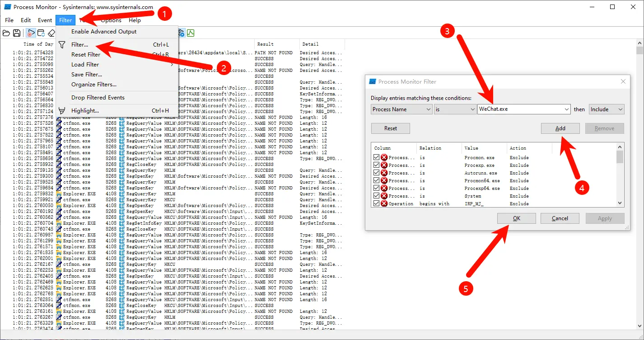The height and width of the screenshot is (340, 644).
Task: Expand the 'is' relation dropdown
Action: pyautogui.click(x=455, y=109)
